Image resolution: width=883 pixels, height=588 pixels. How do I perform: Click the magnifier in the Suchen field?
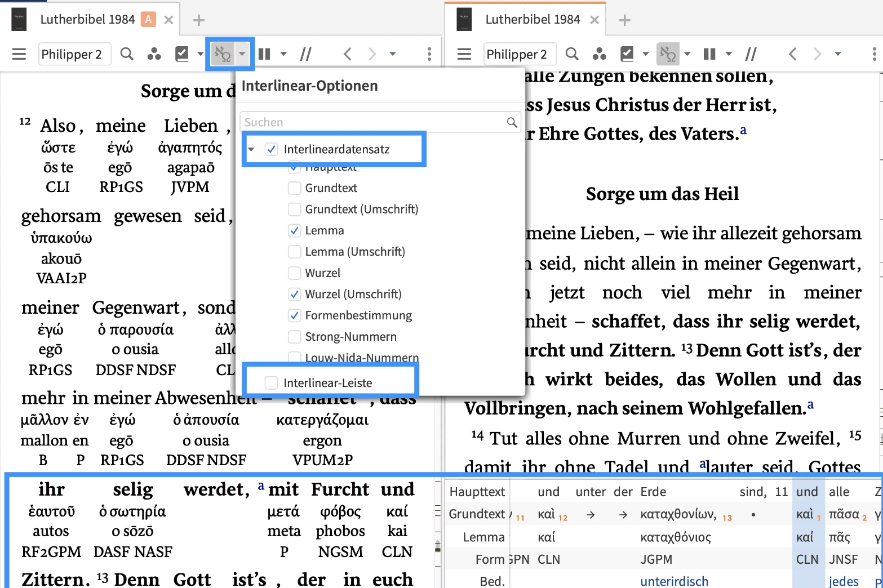[x=512, y=122]
